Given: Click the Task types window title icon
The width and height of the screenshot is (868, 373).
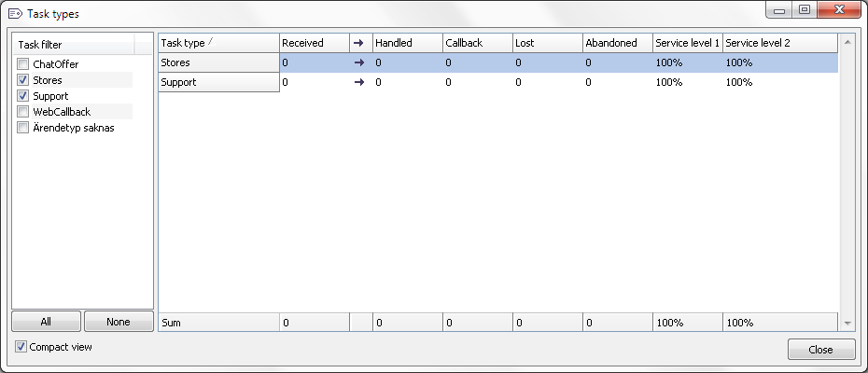Looking at the screenshot, I should [15, 14].
